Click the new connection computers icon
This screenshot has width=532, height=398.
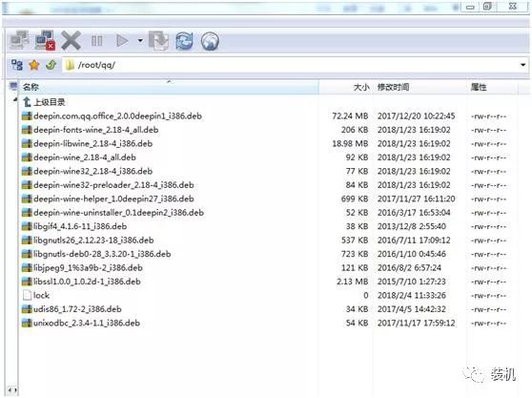(x=19, y=41)
